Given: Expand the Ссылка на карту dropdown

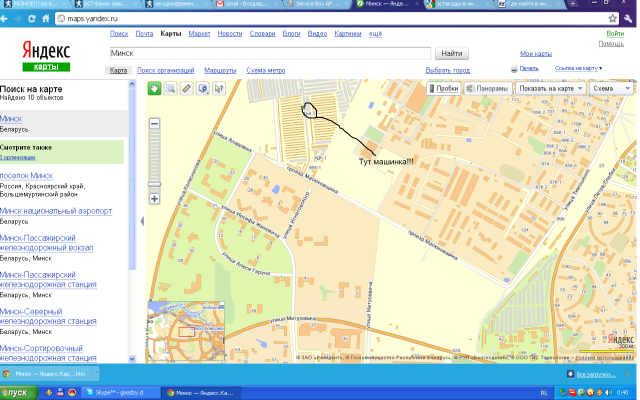Looking at the screenshot, I should point(579,68).
